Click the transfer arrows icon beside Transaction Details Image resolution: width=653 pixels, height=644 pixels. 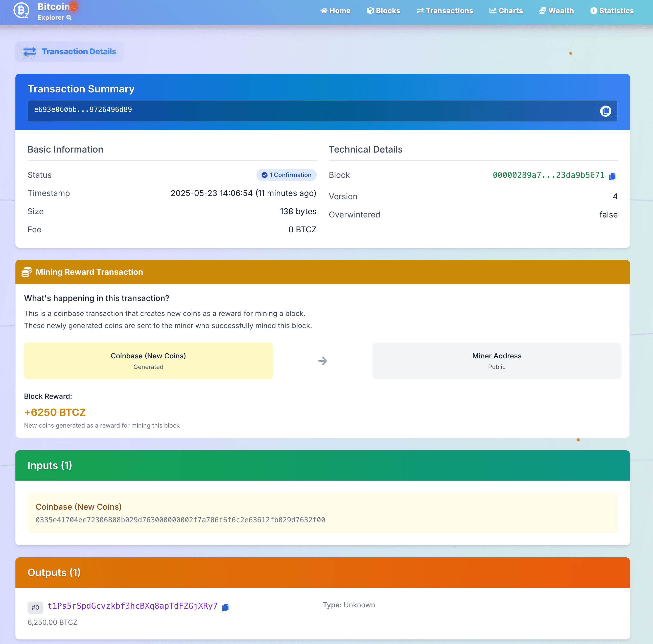(x=29, y=52)
